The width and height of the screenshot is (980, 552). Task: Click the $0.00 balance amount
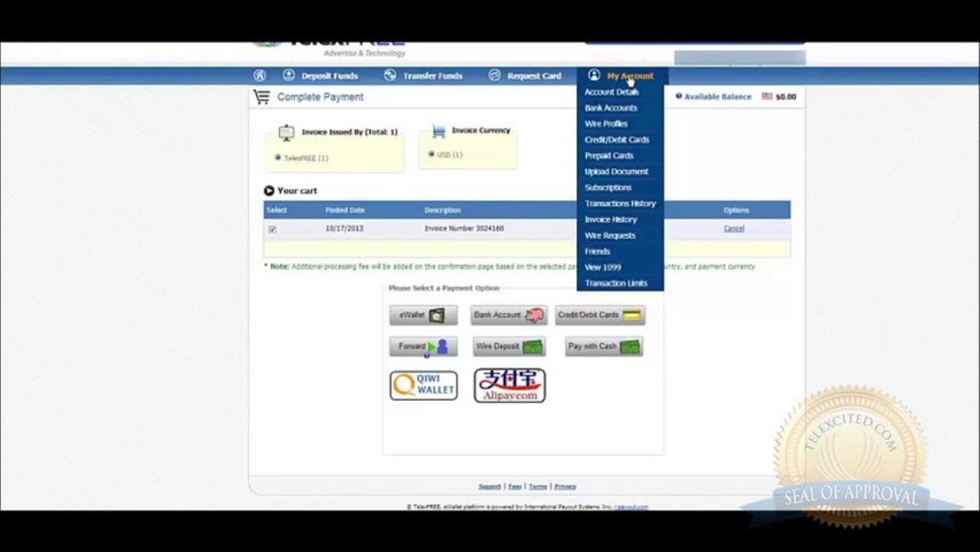[x=786, y=97]
